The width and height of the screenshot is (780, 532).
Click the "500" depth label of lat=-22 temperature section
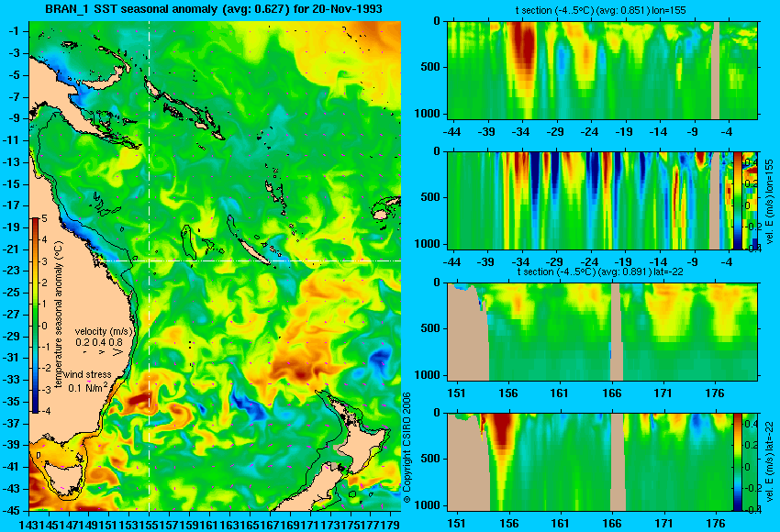[x=430, y=328]
